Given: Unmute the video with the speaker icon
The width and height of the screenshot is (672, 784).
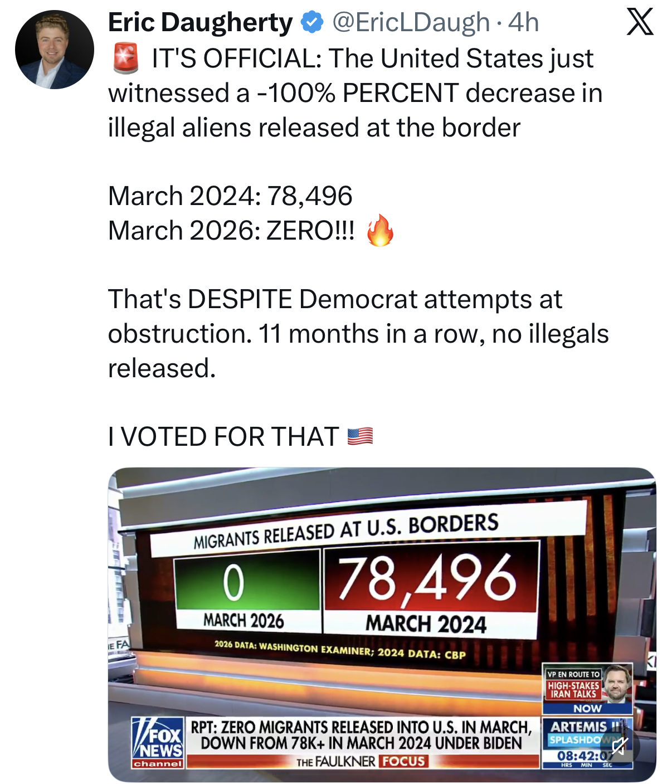Looking at the screenshot, I should pyautogui.click(x=620, y=746).
